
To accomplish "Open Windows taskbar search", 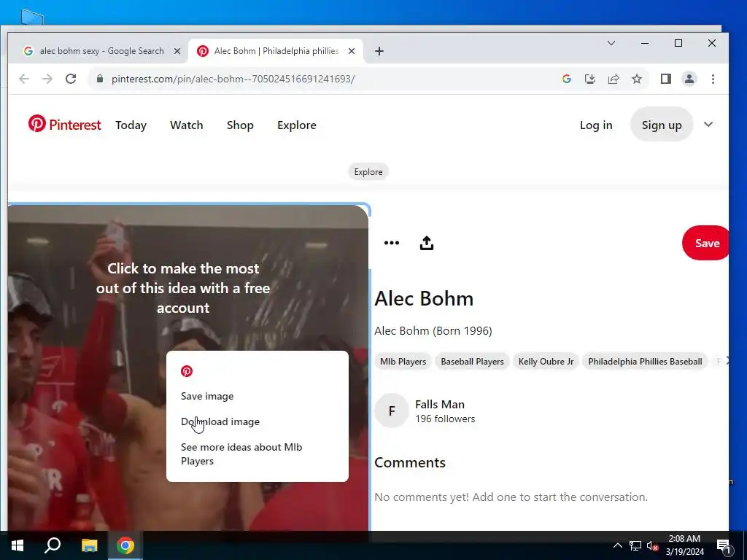I will pyautogui.click(x=53, y=545).
